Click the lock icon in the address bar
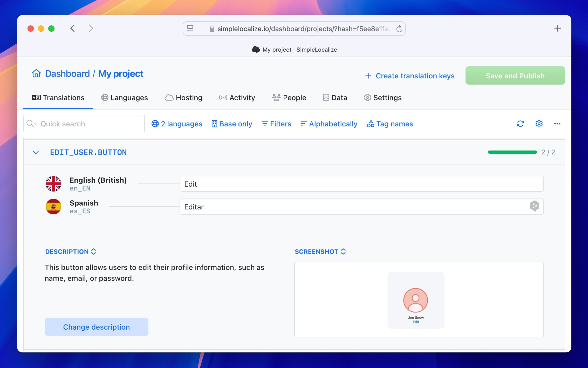Screen dimensions: 588x368 [x=212, y=29]
